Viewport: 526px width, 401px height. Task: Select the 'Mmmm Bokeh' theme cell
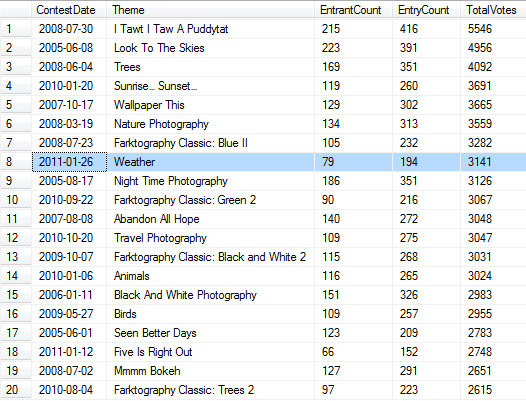click(x=210, y=371)
